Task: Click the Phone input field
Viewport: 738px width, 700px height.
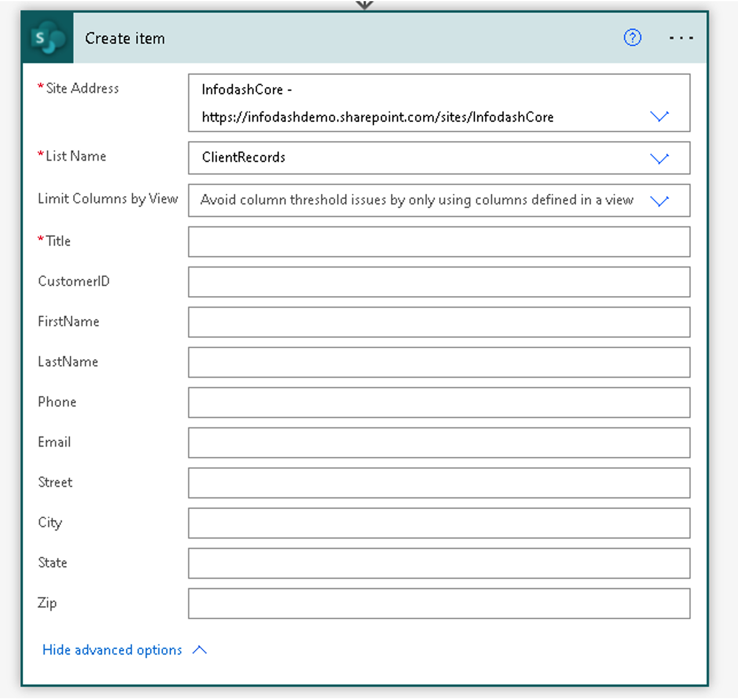Action: tap(439, 402)
